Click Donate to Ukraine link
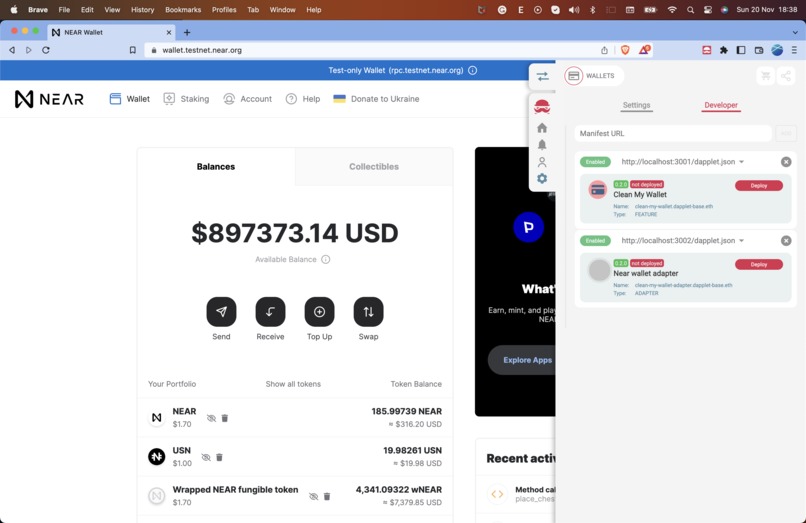806x523 pixels. 376,99
